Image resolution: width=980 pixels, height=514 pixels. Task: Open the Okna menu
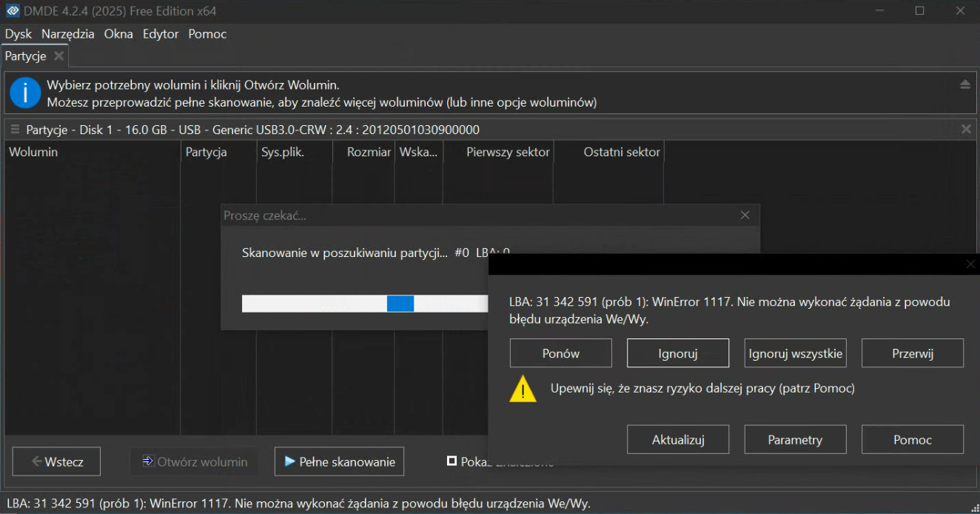(x=118, y=34)
